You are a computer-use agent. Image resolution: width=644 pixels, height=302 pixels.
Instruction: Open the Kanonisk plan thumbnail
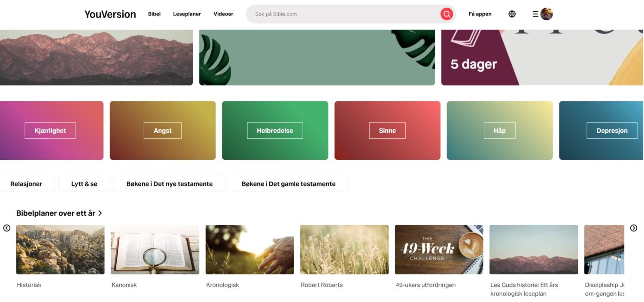(155, 250)
